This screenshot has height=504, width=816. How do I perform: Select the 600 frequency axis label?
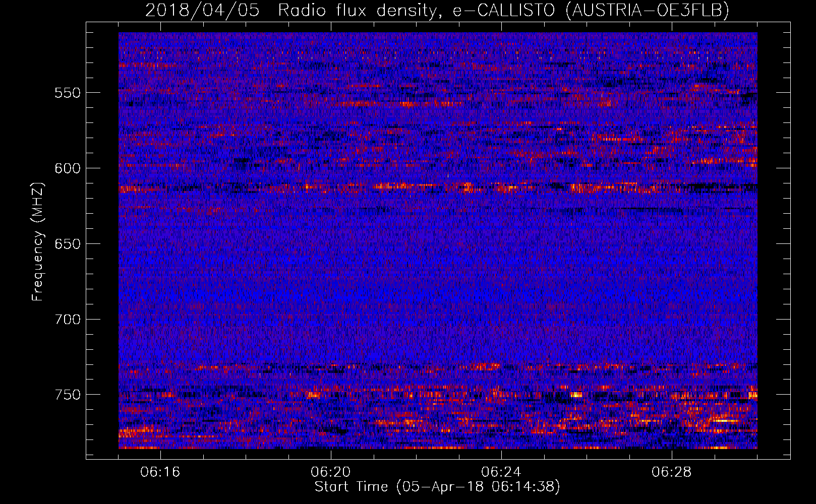68,168
